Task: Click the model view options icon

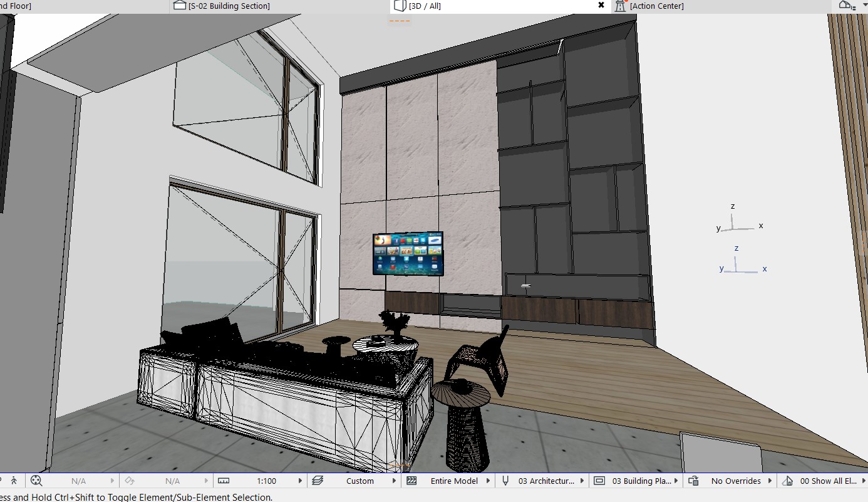Action: [x=599, y=481]
